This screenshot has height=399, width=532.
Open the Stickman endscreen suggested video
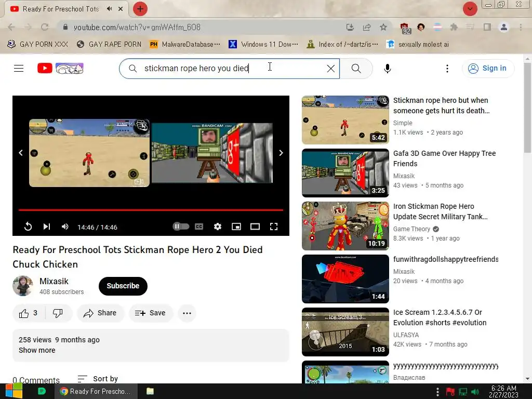click(x=89, y=153)
